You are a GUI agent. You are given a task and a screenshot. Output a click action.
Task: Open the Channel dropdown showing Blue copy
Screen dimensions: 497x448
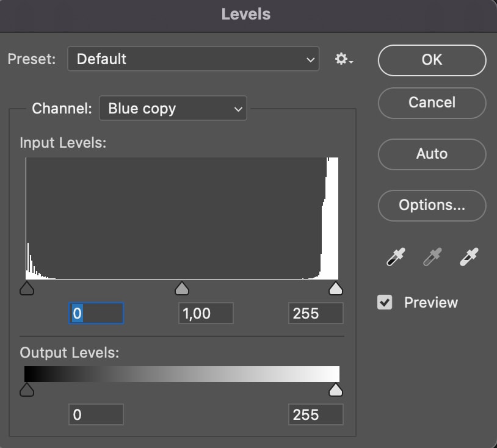pyautogui.click(x=173, y=109)
